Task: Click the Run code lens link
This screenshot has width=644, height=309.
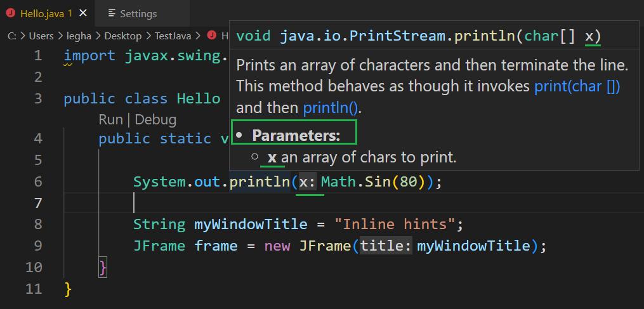Action: click(110, 120)
